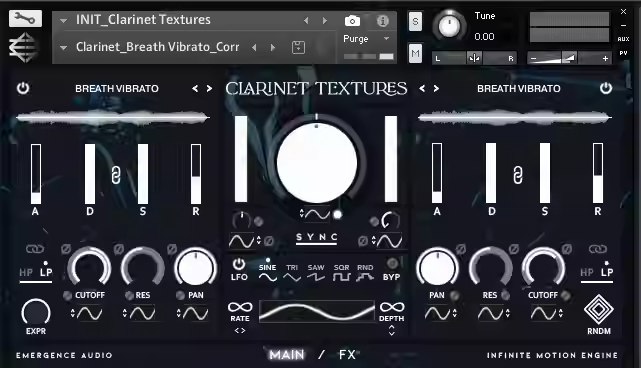Select the SINE LFO waveform

point(267,273)
